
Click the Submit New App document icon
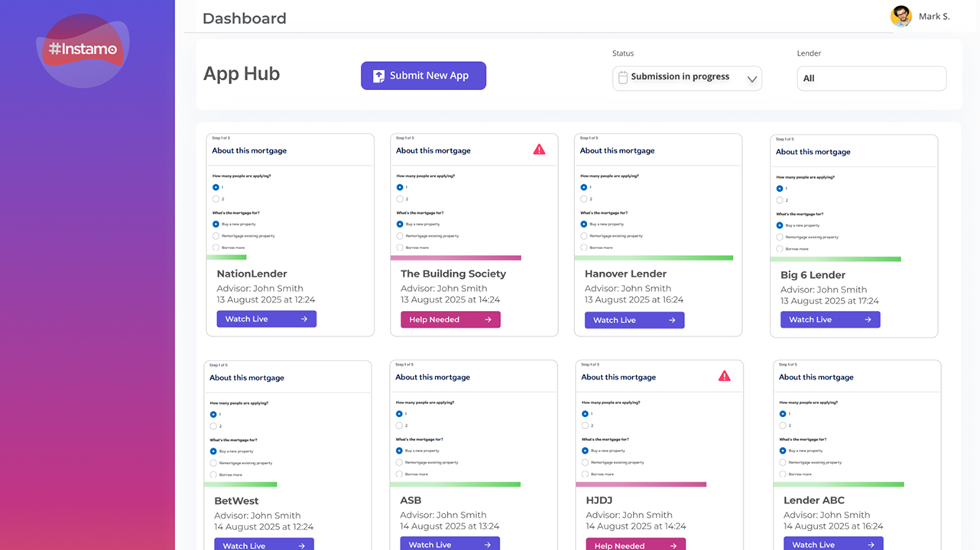point(378,76)
